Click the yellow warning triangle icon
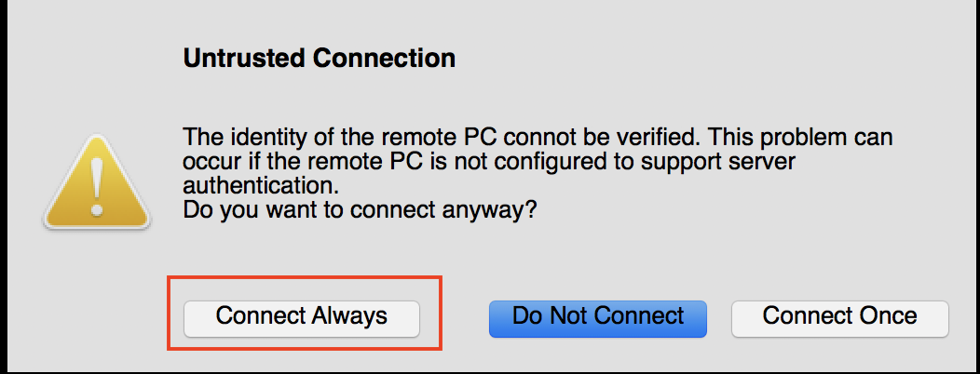The height and width of the screenshot is (374, 980). [x=96, y=181]
